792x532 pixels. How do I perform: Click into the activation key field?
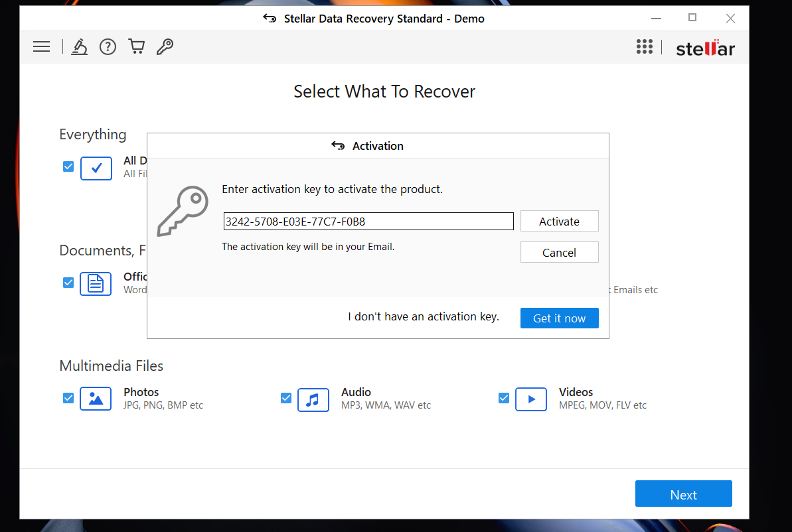[368, 222]
